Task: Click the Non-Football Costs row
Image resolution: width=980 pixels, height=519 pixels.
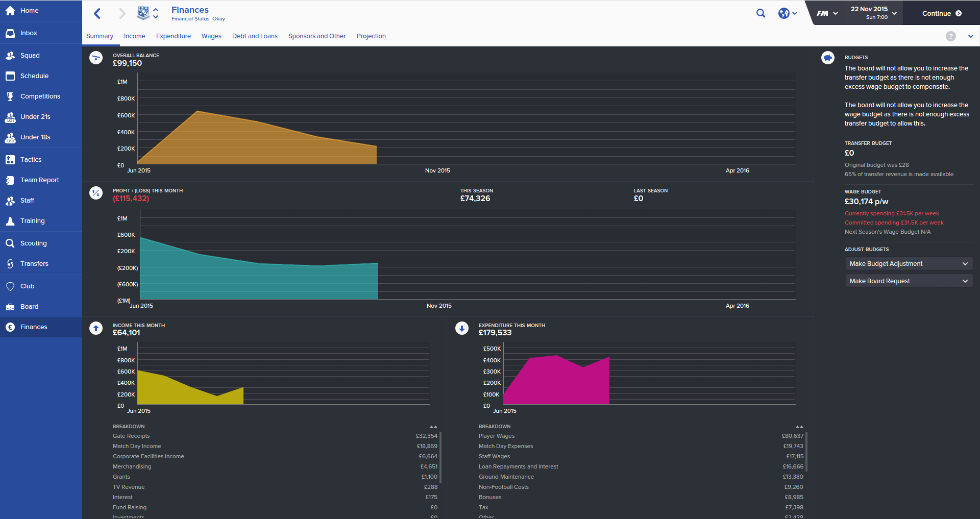Action: click(x=641, y=487)
